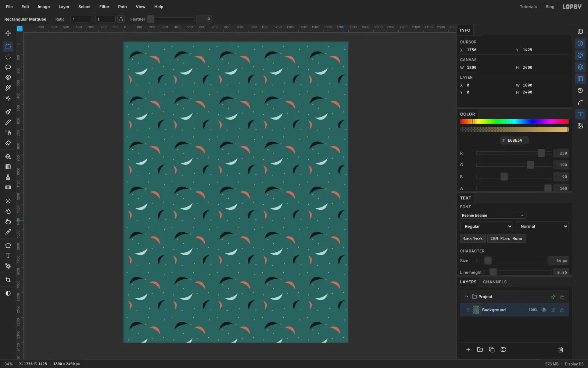
Task: Delete layer with the trash icon
Action: [561, 350]
